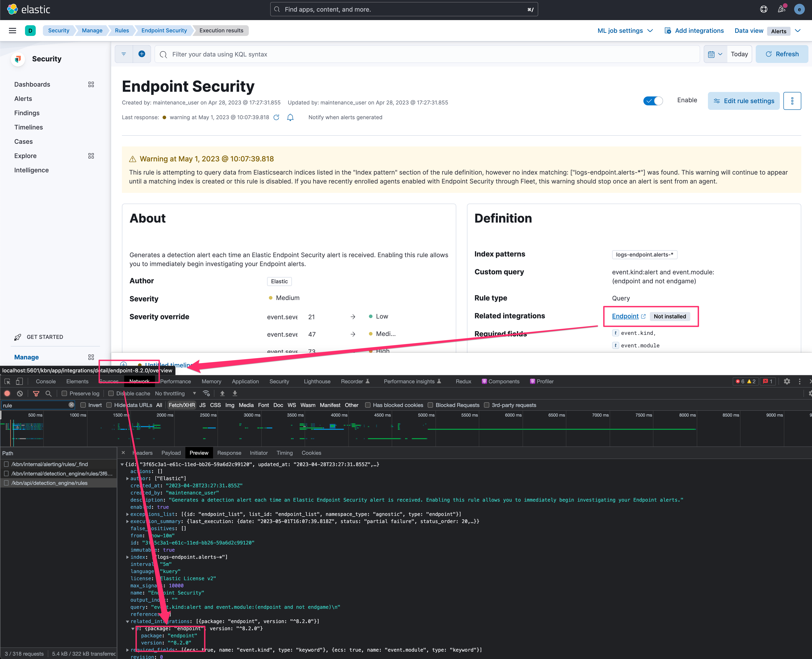This screenshot has height=659, width=812.
Task: Open the main navigation hamburger menu
Action: click(12, 30)
